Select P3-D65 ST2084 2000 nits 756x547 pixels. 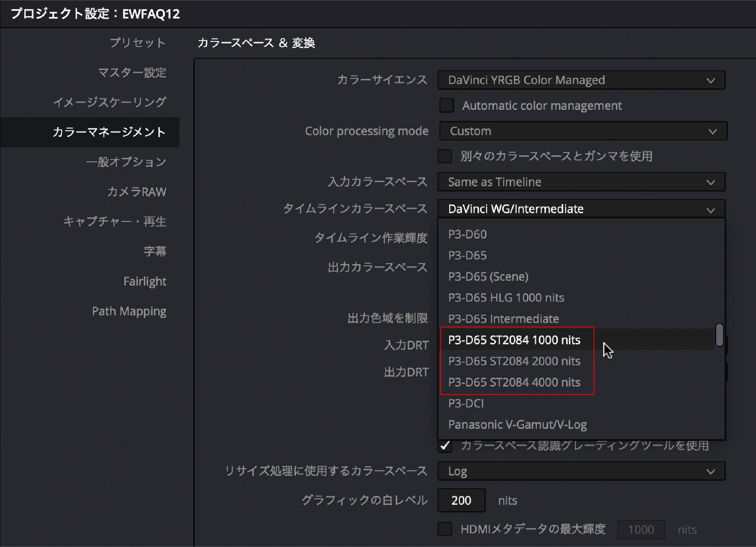[576, 361]
